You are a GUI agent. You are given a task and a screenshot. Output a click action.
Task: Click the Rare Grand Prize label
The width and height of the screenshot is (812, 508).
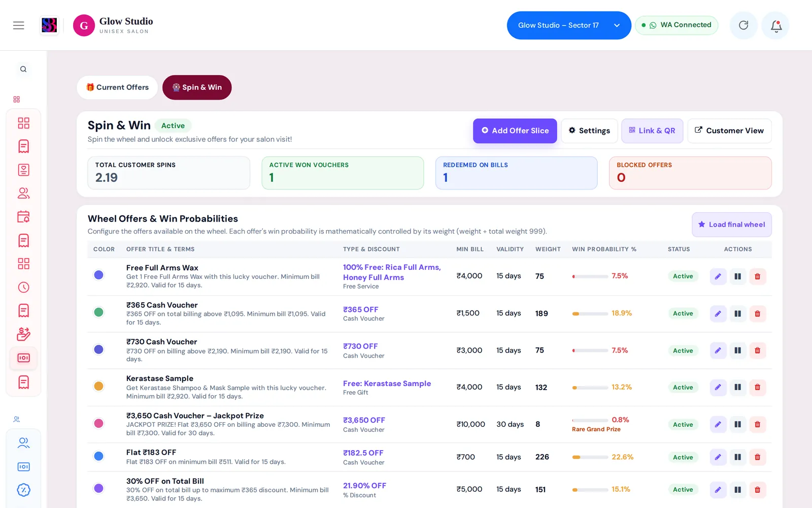point(596,429)
